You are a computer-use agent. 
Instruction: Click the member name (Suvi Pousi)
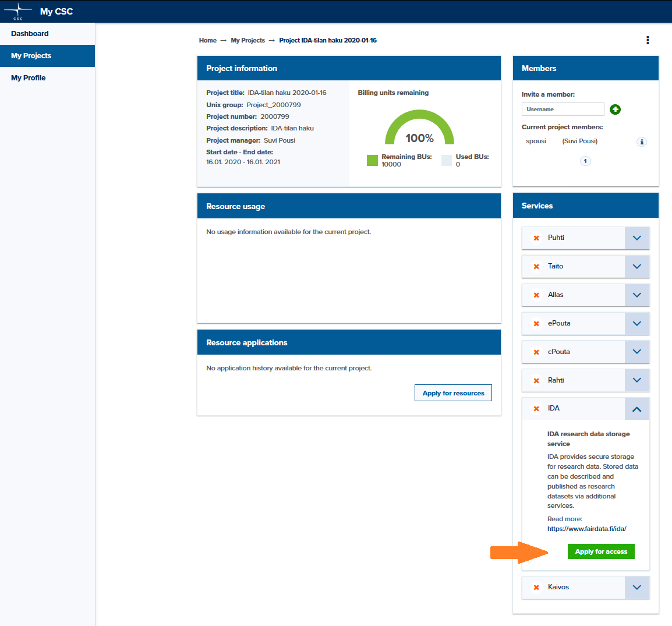coord(580,141)
